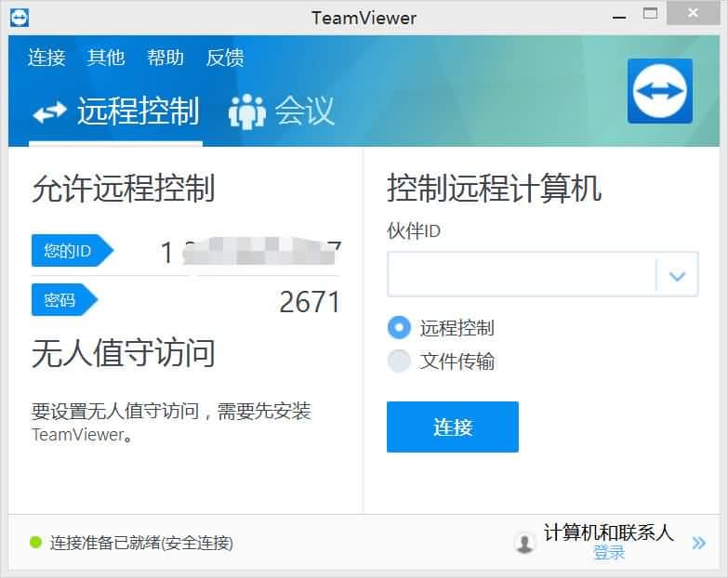Screen dimensions: 728x578
Task: Open the 帮助 menu
Action: (x=165, y=58)
